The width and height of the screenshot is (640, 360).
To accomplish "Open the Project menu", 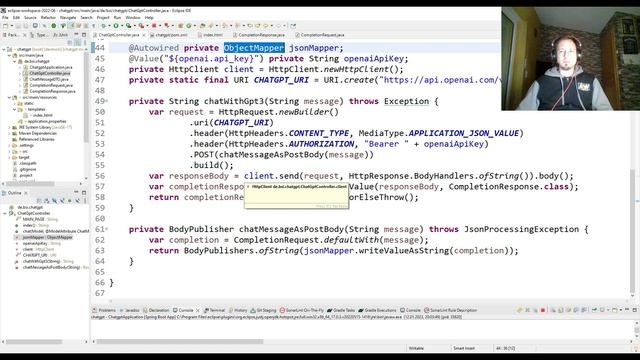I will (x=103, y=18).
